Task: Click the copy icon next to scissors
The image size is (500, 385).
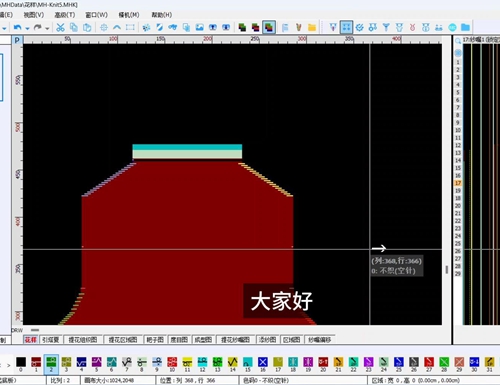Action: click(x=73, y=27)
